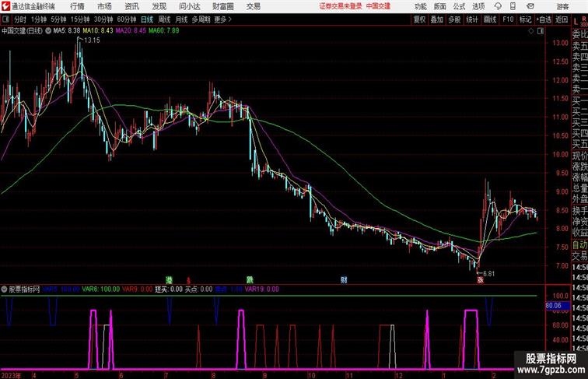Toggle the right info panel icon
The image size is (588, 379).
541,31
